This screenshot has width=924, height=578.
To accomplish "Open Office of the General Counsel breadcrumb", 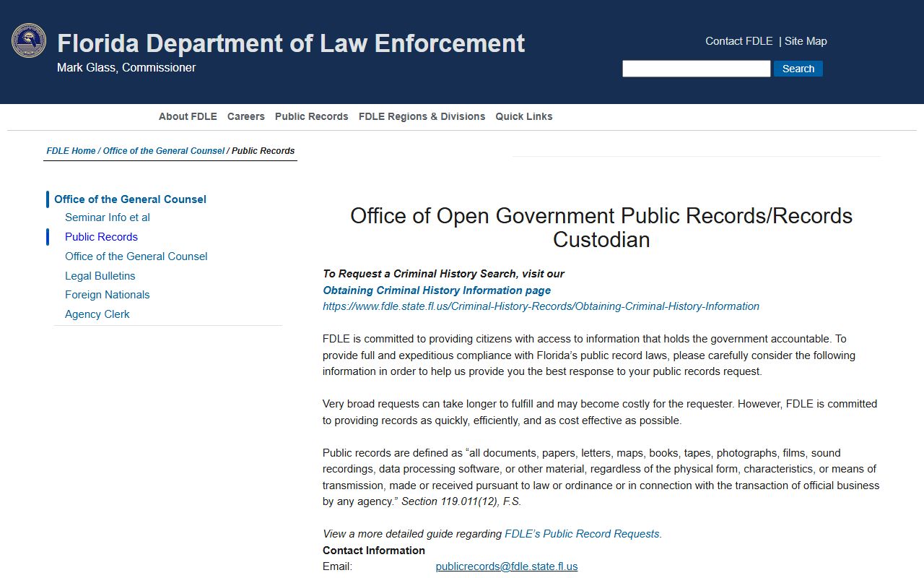I will pyautogui.click(x=164, y=151).
